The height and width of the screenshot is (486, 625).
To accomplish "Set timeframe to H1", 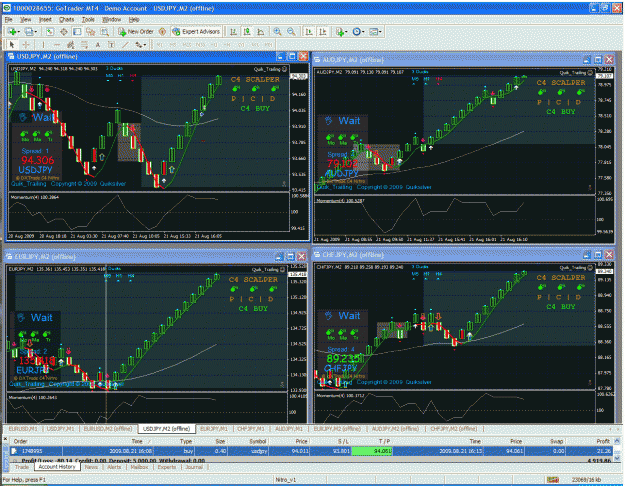I will 214,45.
